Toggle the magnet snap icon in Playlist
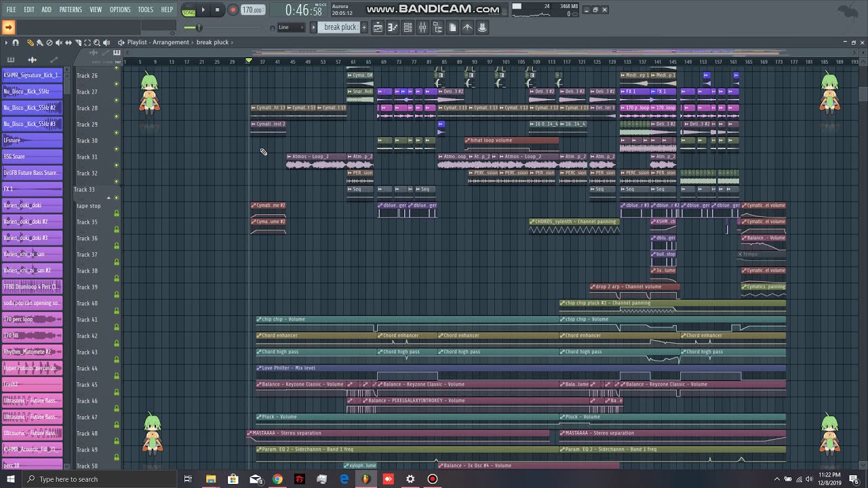The width and height of the screenshot is (868, 488). click(x=16, y=42)
